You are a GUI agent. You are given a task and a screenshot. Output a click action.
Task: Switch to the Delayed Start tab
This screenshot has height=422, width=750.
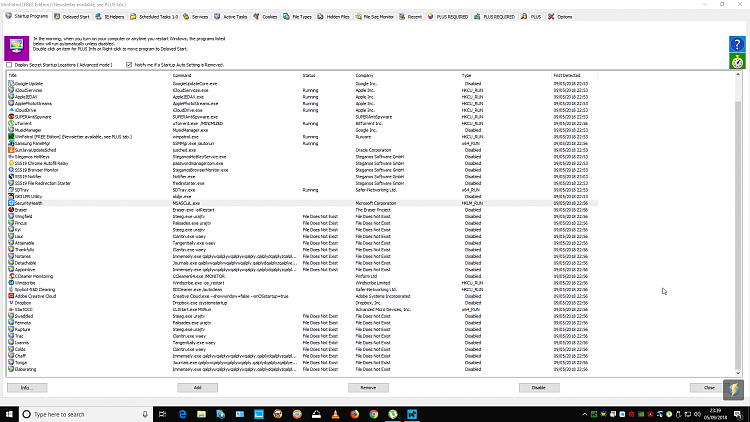tap(72, 17)
